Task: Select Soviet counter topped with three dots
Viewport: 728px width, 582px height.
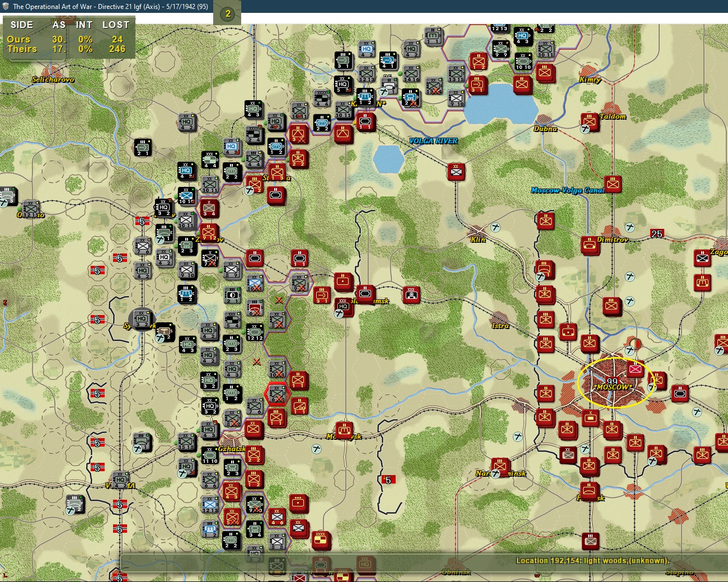Action: click(299, 503)
